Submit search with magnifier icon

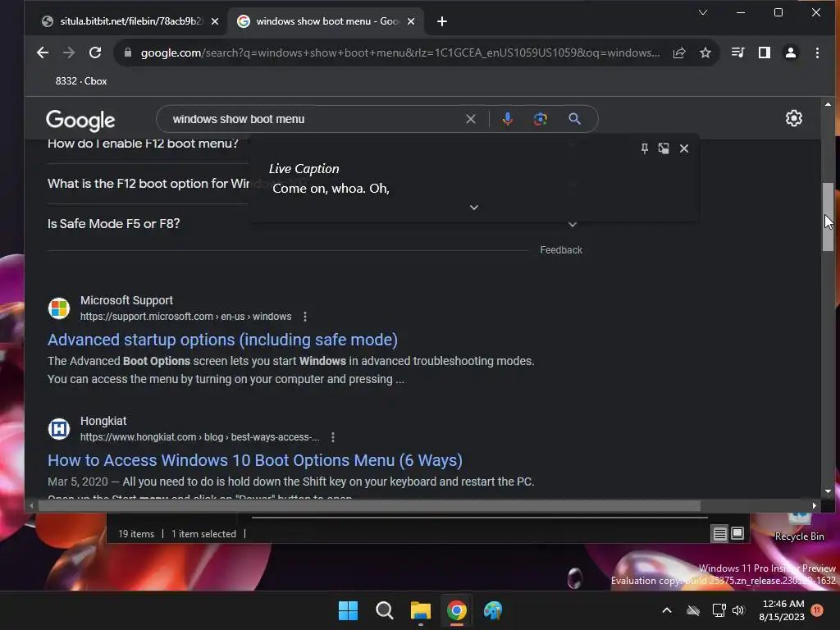574,119
